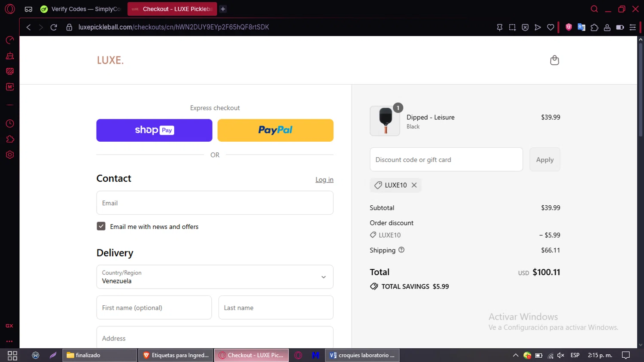The width and height of the screenshot is (644, 362).
Task: Open the M messenger icon in sidebar
Action: coord(9,87)
